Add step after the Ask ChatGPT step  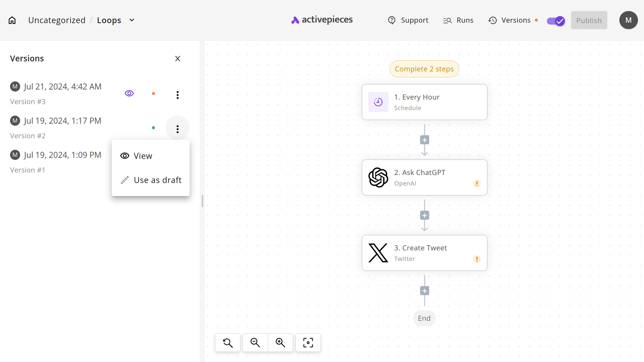click(425, 216)
